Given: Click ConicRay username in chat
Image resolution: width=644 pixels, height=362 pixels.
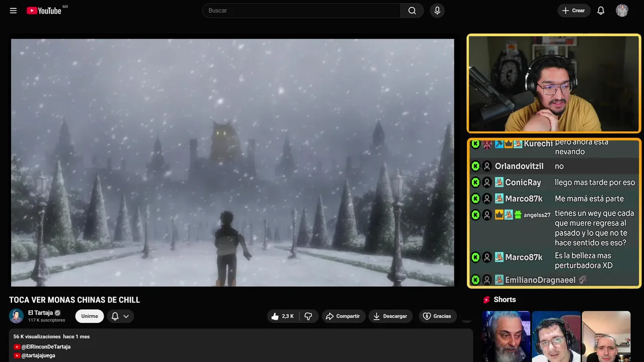Looking at the screenshot, I should [523, 183].
